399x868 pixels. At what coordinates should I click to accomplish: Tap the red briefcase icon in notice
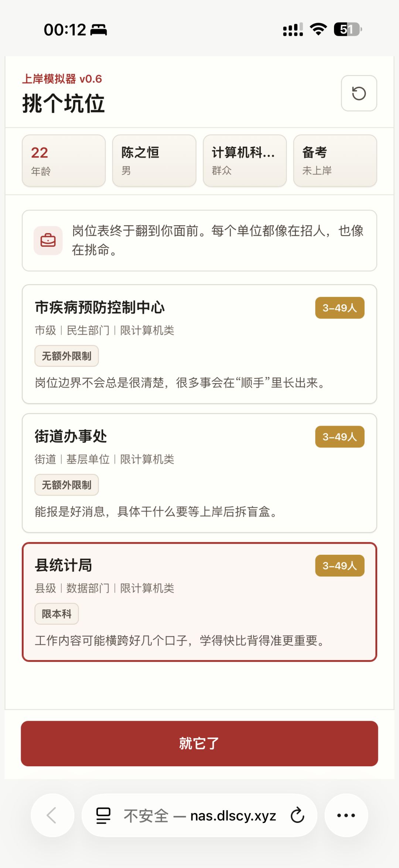tap(48, 240)
